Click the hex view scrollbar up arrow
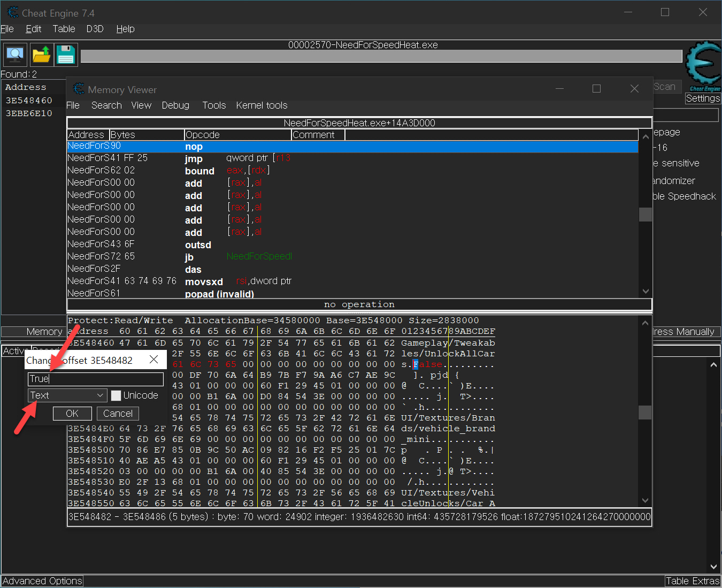The height and width of the screenshot is (588, 722). click(x=646, y=323)
